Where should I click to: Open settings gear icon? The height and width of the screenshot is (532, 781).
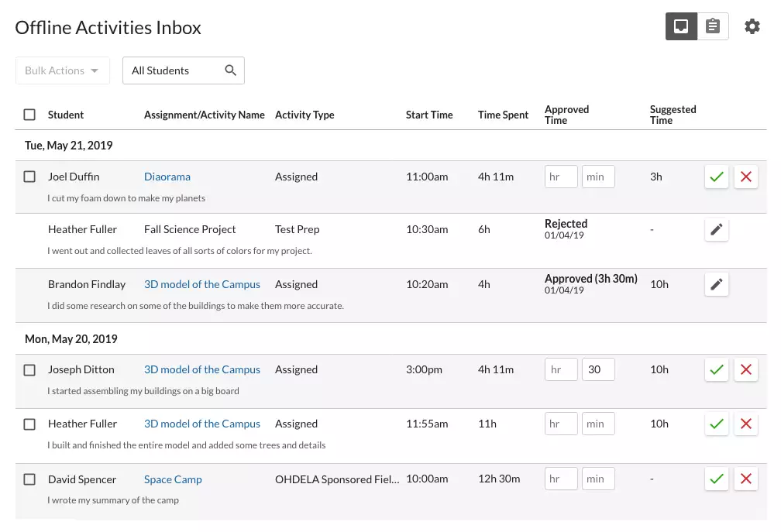tap(752, 26)
